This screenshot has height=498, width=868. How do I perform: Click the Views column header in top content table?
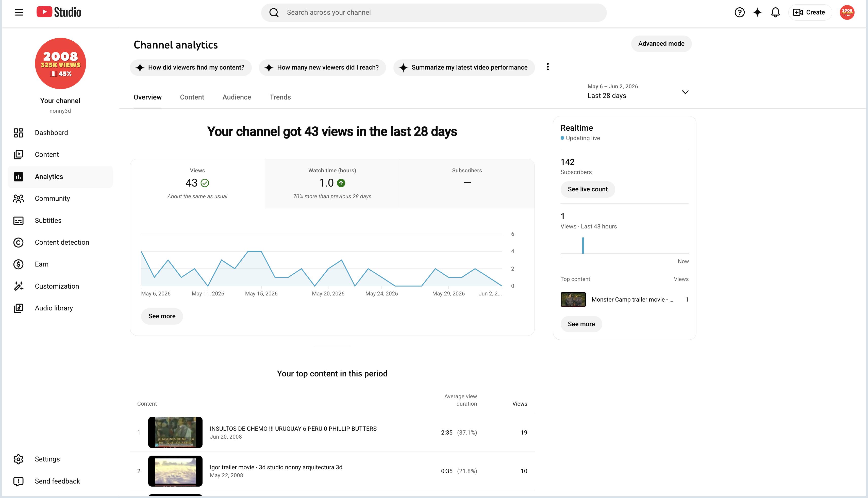[x=520, y=404]
